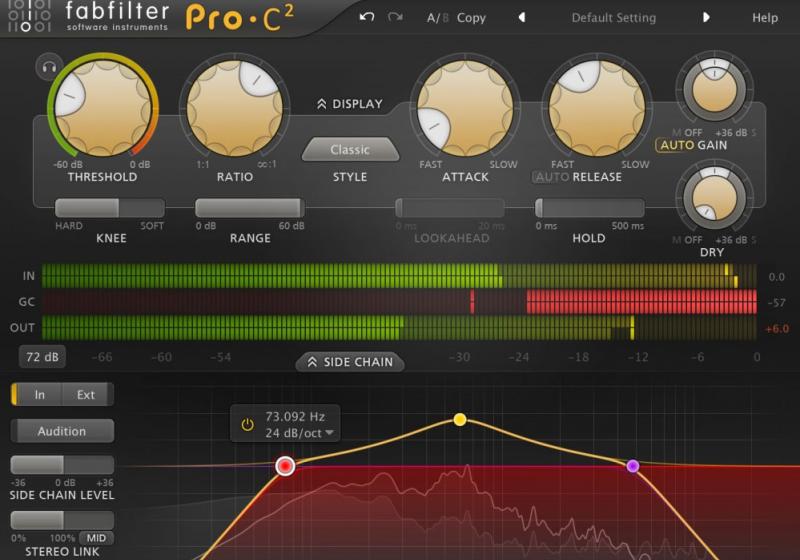Viewport: 800px width, 560px height.
Task: Click the GC gain change meter
Action: pyautogui.click(x=399, y=301)
